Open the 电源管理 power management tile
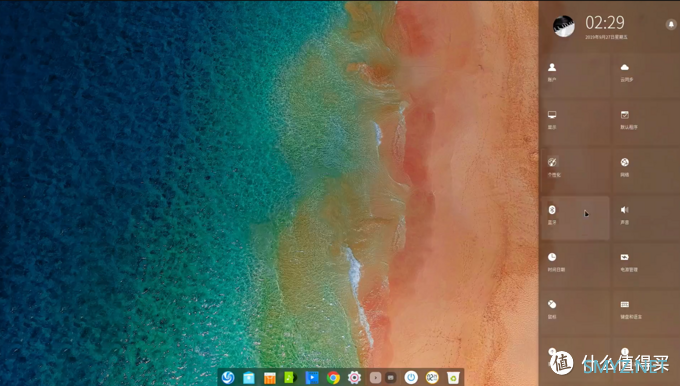Image resolution: width=680 pixels, height=386 pixels. pyautogui.click(x=646, y=265)
